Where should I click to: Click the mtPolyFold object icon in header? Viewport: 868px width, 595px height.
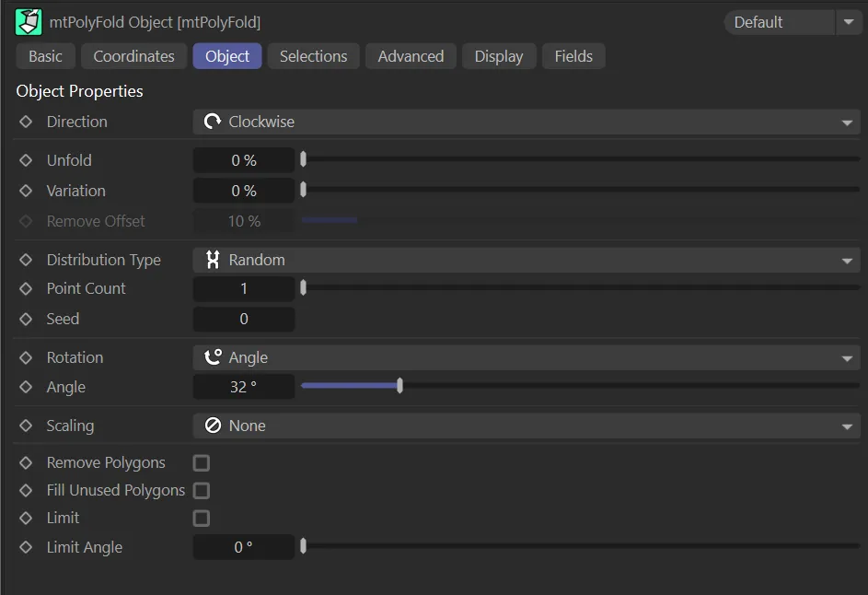pos(29,22)
